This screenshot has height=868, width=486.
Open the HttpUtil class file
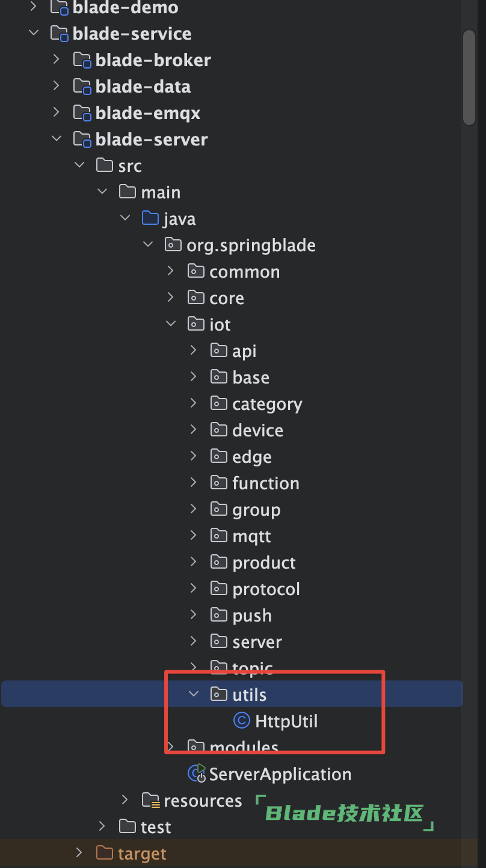(x=286, y=721)
